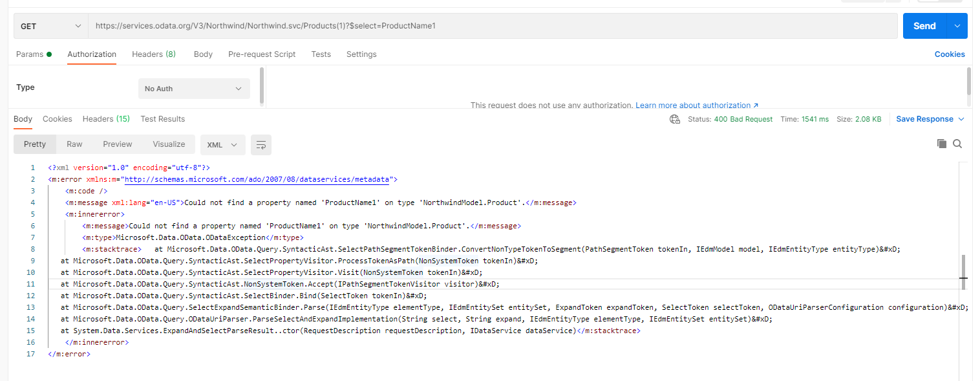980x381 pixels.
Task: Expand the No Auth type dropdown
Action: click(x=194, y=89)
